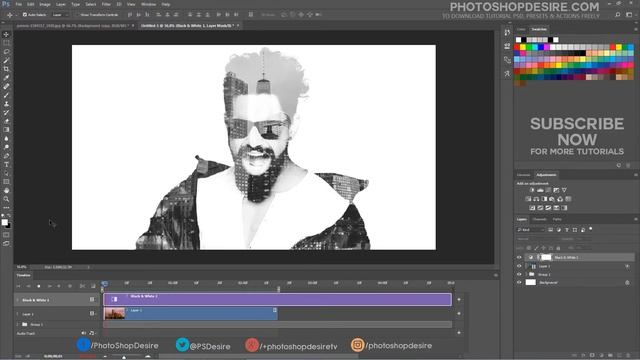This screenshot has height=360, width=640.
Task: Click the timeline playhead marker
Action: pos(104,283)
